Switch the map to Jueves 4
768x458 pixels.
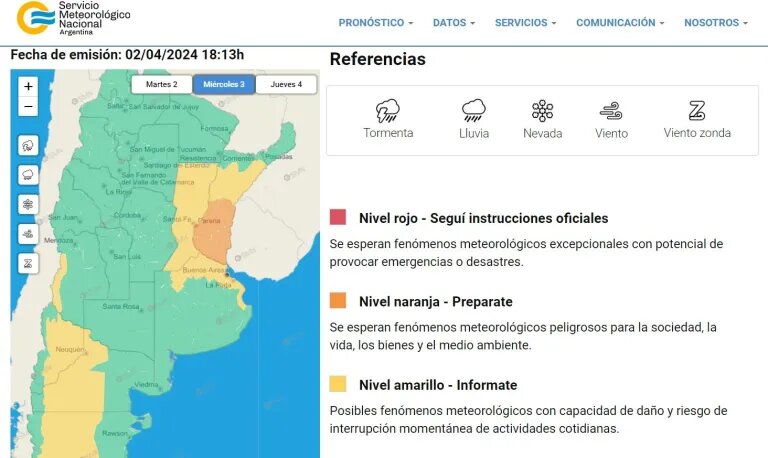(x=286, y=85)
